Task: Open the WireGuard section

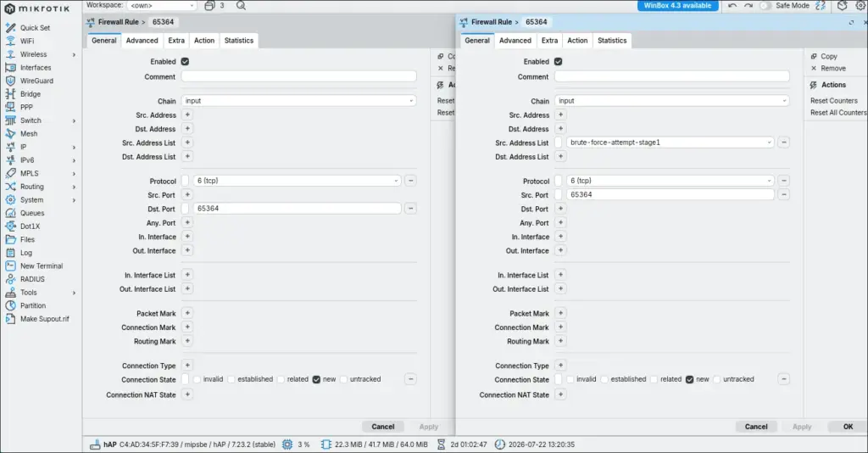Action: click(x=36, y=81)
